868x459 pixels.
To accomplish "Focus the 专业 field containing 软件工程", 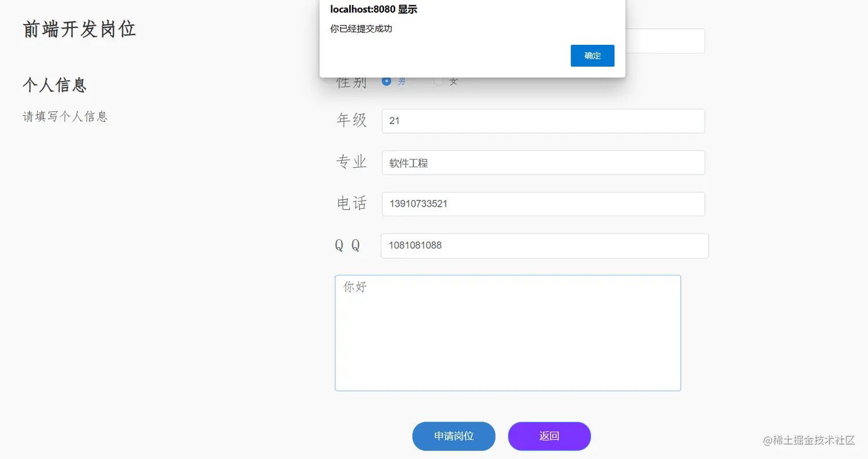I will point(543,163).
